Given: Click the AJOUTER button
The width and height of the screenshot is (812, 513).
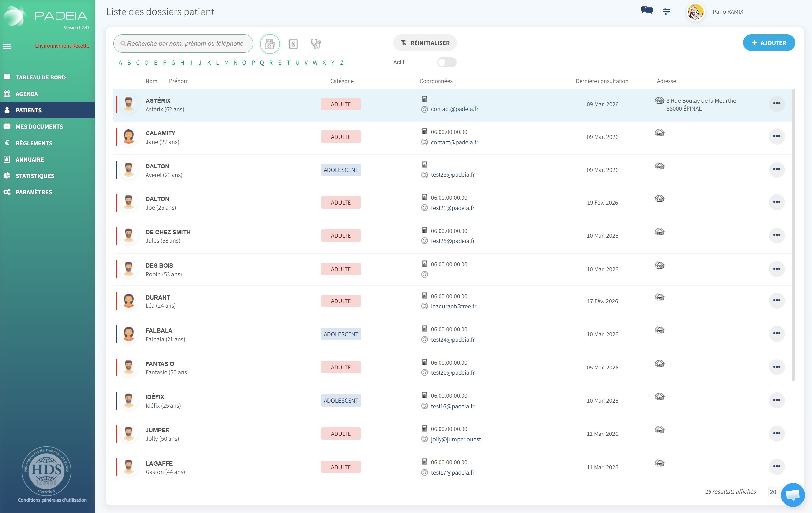Looking at the screenshot, I should (769, 43).
